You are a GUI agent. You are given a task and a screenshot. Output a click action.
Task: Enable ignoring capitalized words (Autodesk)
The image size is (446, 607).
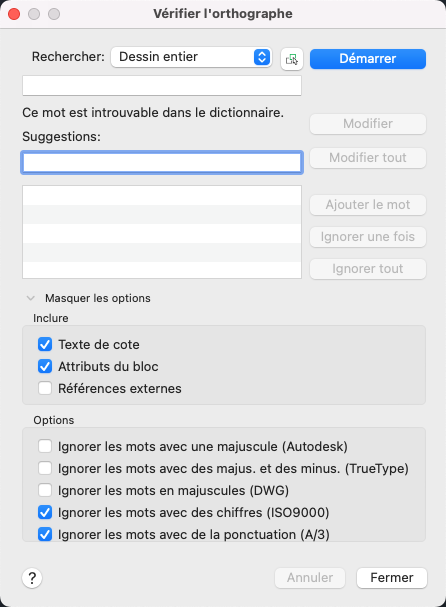(45, 446)
